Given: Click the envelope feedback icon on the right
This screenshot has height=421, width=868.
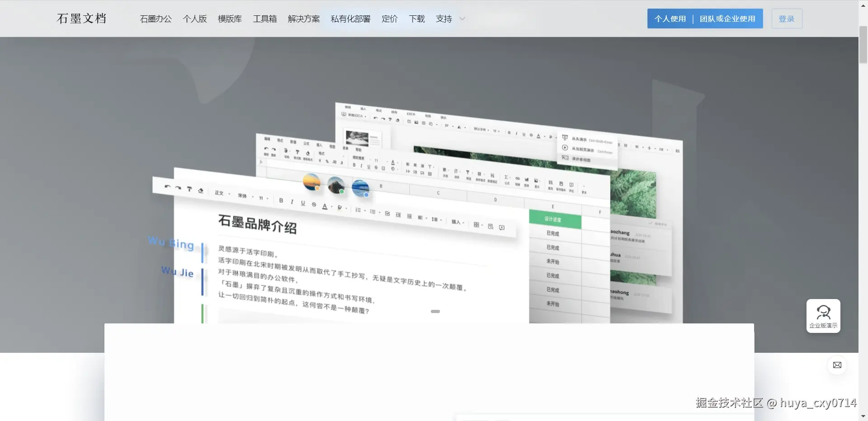Looking at the screenshot, I should (837, 365).
